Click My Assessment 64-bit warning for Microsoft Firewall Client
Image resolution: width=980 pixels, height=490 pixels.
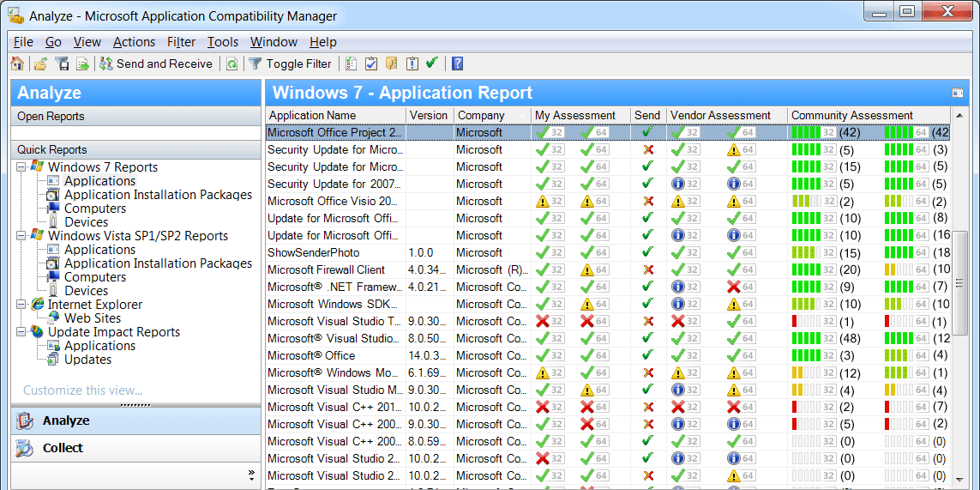pos(586,270)
